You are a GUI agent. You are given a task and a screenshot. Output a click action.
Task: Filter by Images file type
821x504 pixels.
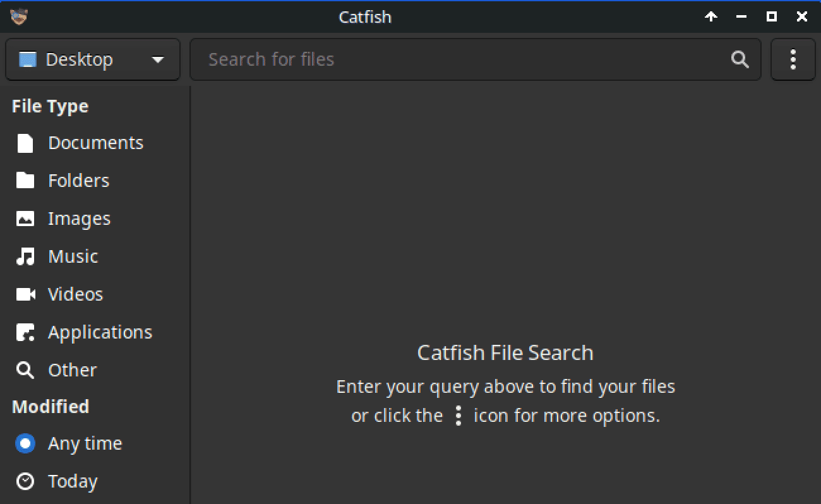95,219
